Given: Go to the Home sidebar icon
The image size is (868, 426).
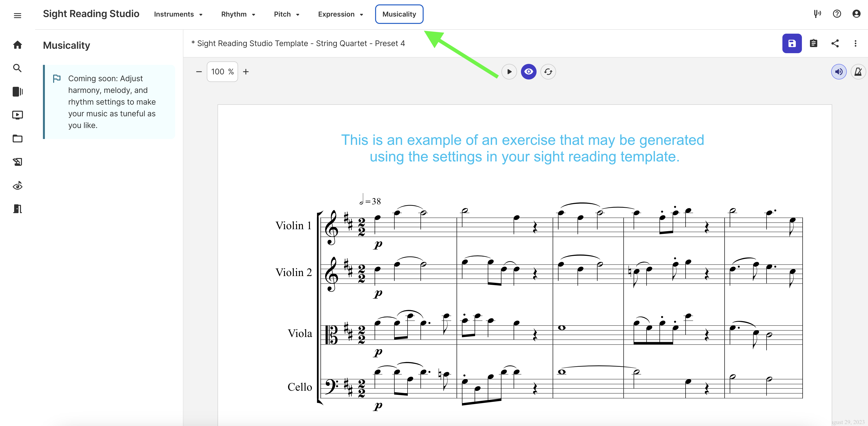Looking at the screenshot, I should [18, 45].
